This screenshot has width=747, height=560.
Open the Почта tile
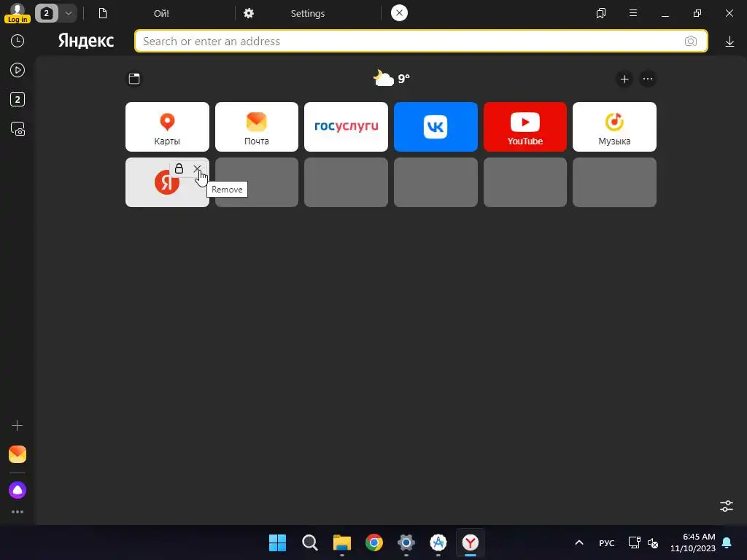pos(256,127)
